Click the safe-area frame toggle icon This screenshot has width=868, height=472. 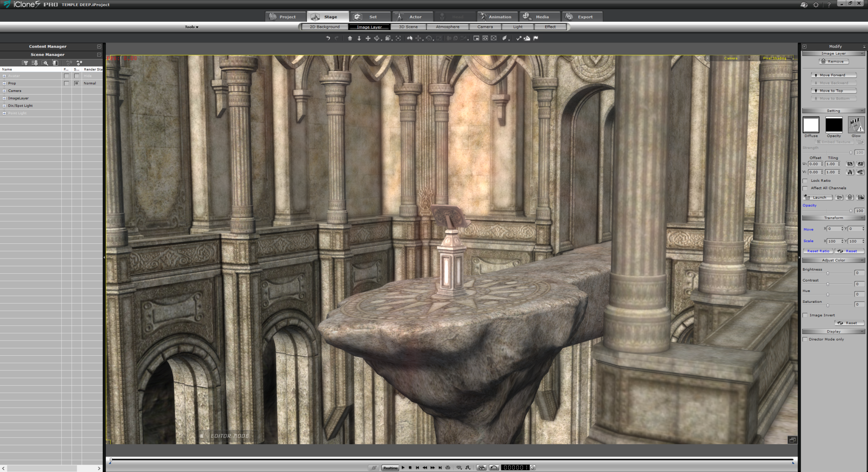coord(494,38)
